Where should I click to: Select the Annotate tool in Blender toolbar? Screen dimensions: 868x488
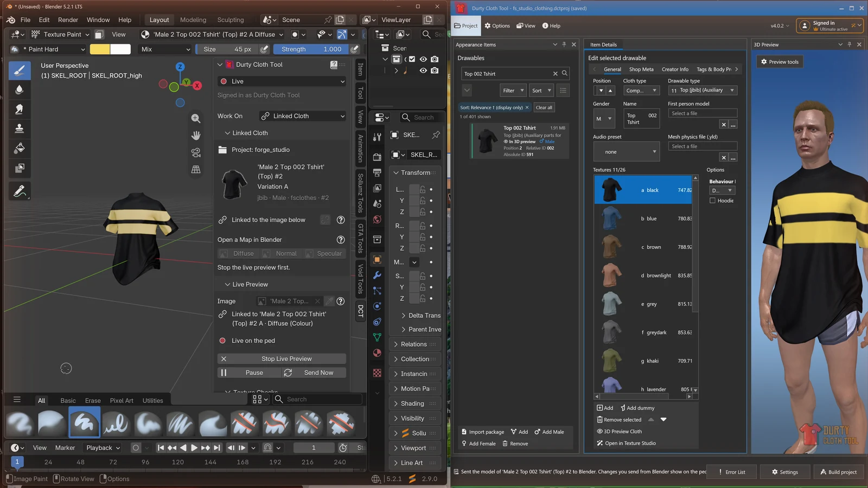point(20,191)
